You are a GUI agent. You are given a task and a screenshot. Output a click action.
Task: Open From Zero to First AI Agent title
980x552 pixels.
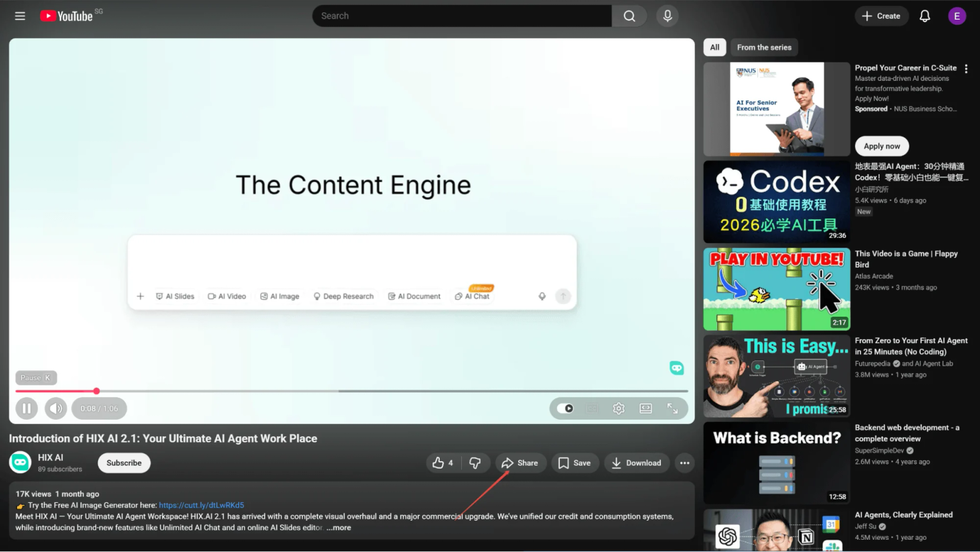point(911,346)
